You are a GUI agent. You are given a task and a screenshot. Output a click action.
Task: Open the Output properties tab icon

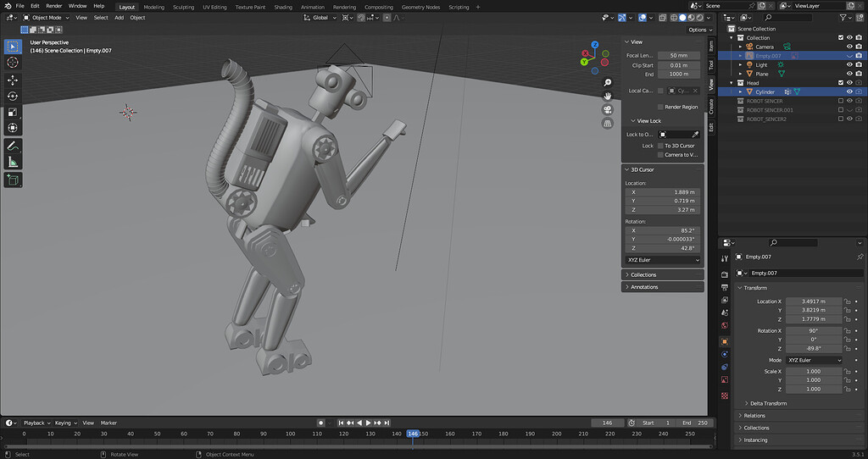pyautogui.click(x=725, y=288)
